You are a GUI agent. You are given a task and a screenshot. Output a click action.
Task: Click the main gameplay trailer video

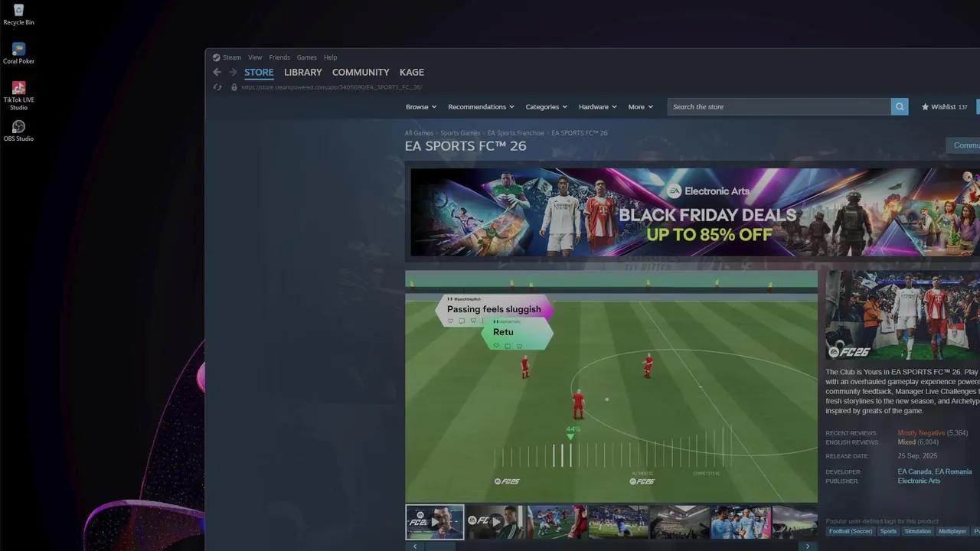(611, 386)
